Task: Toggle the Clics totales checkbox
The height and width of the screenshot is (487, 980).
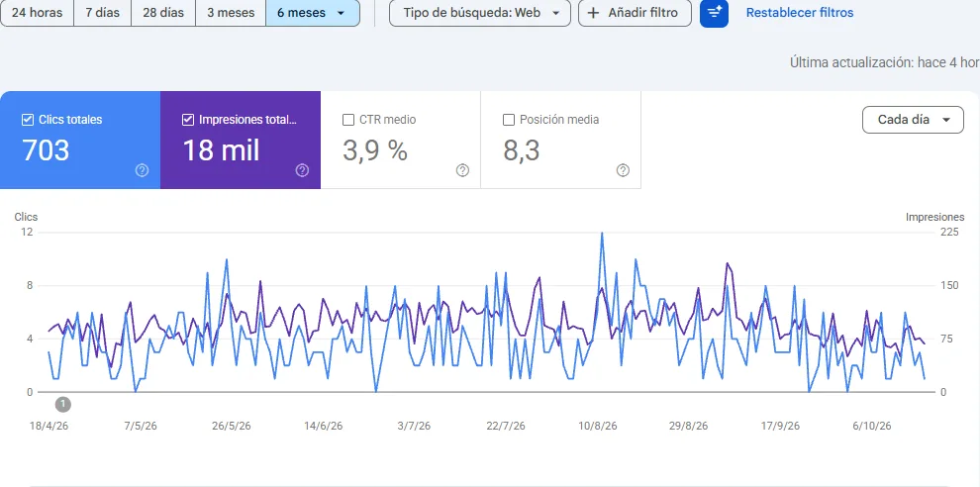Action: (x=28, y=120)
